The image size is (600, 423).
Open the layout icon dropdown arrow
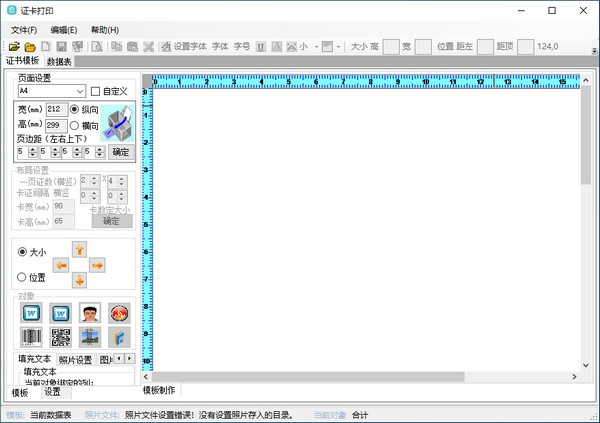pos(338,47)
